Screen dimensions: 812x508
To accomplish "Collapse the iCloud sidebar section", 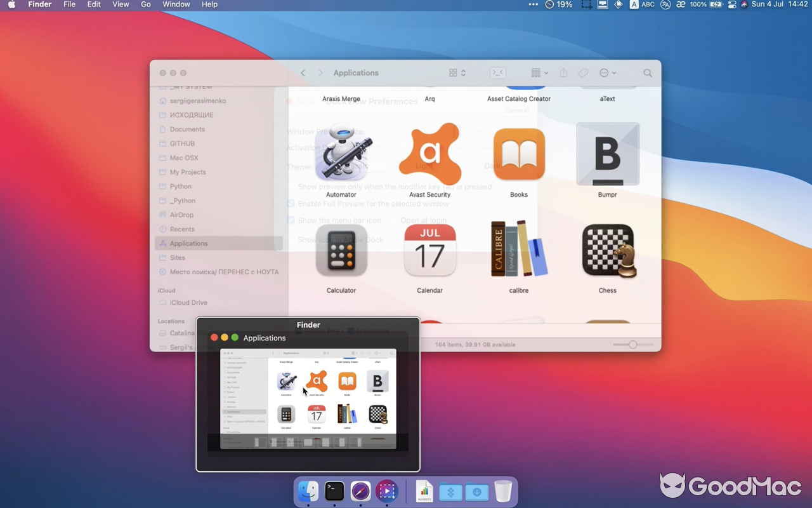I will click(166, 290).
